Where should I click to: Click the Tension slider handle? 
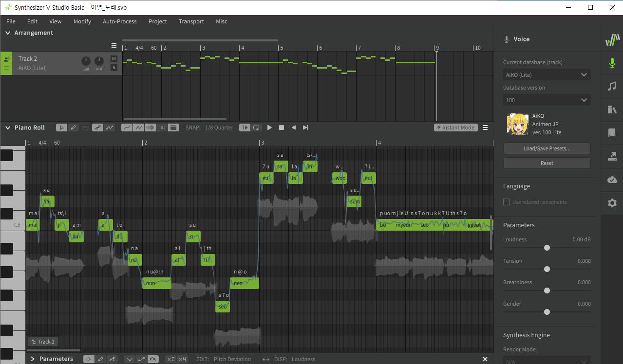tap(547, 269)
